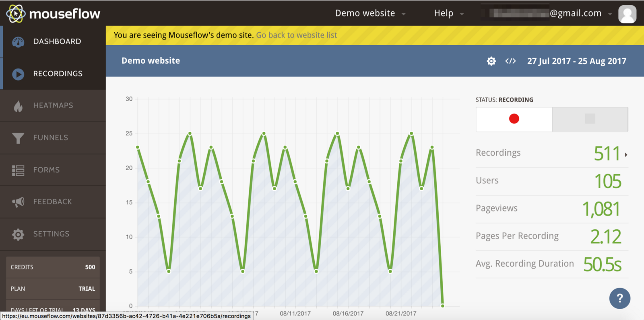
Task: Expand the Demo website dropdown
Action: tap(370, 13)
